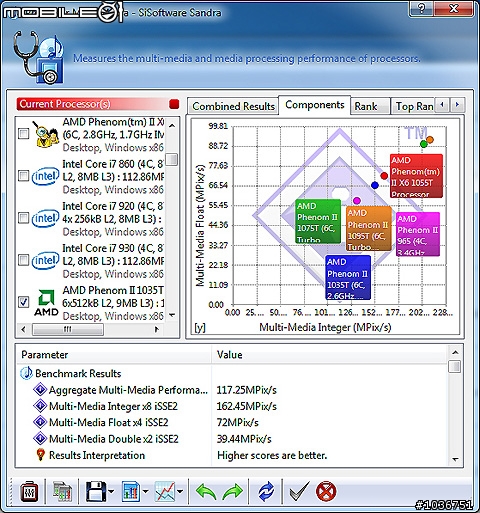Screen dimensions: 480x513
Task: Switch to the Combined Results tab
Action: click(233, 106)
